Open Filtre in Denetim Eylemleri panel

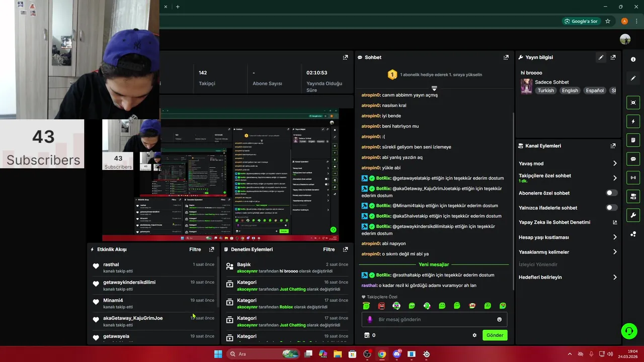[329, 249]
